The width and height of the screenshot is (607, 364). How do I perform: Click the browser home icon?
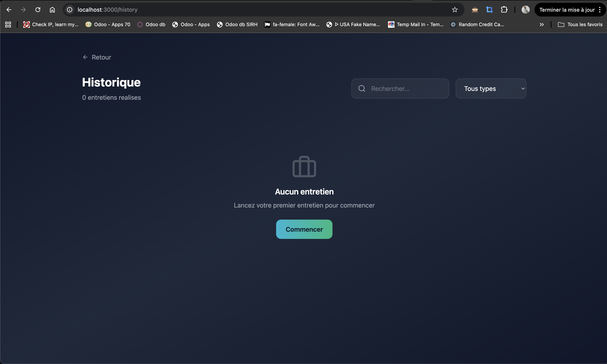point(52,10)
